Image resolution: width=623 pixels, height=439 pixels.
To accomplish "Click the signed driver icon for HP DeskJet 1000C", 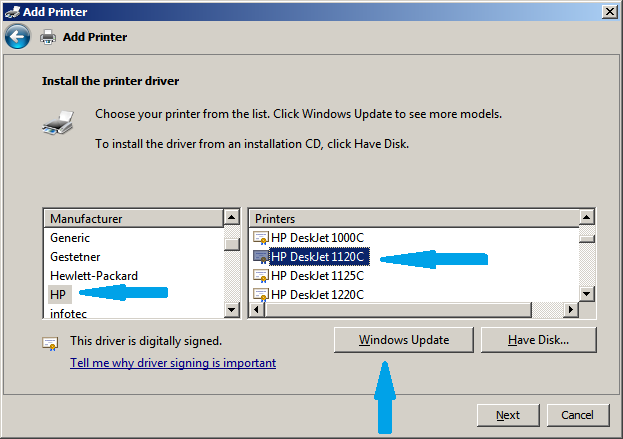I will (261, 238).
